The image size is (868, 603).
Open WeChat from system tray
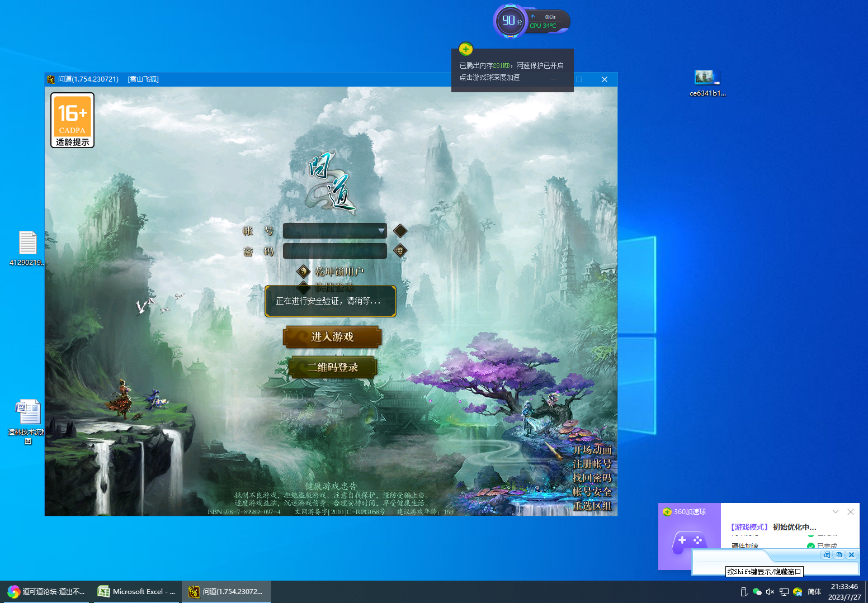[757, 592]
